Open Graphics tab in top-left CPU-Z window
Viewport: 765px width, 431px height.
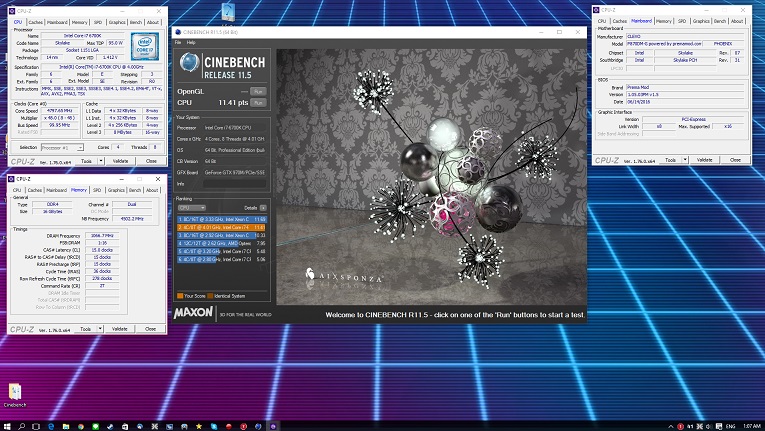coord(117,22)
